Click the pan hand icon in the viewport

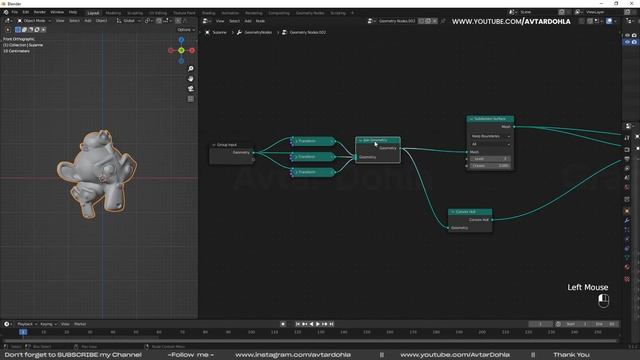click(191, 78)
